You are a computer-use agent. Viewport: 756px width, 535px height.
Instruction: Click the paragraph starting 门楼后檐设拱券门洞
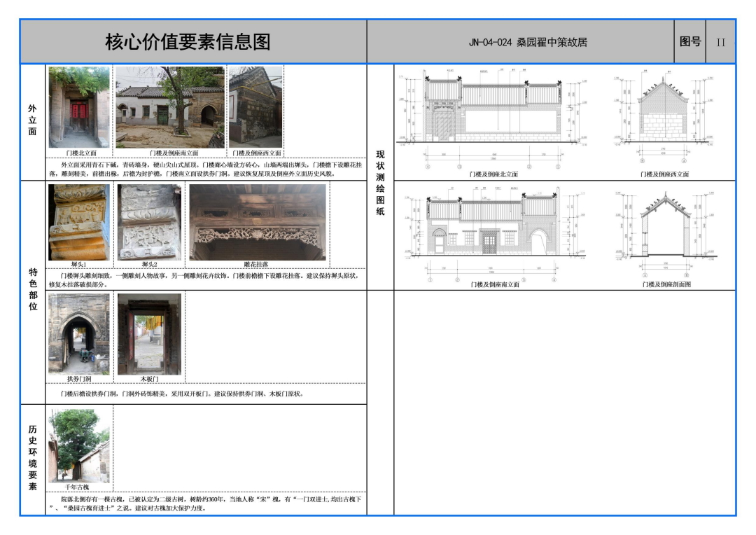tap(182, 394)
